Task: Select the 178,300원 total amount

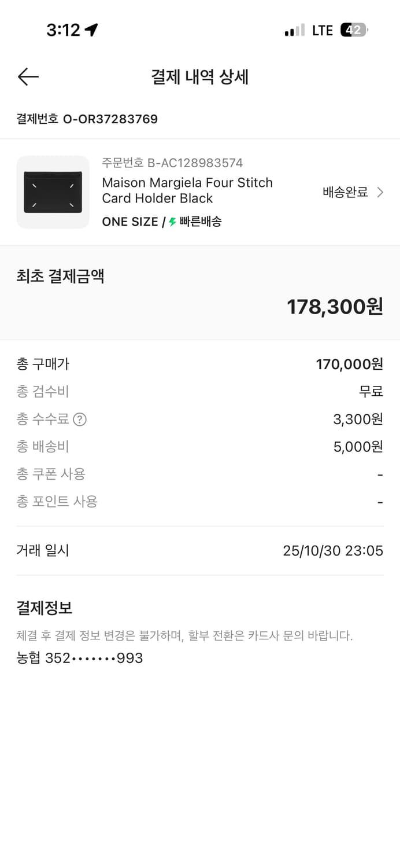Action: [x=335, y=307]
